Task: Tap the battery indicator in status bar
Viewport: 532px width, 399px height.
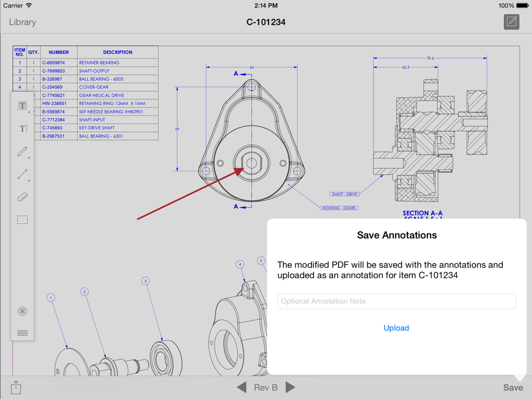Action: point(522,5)
